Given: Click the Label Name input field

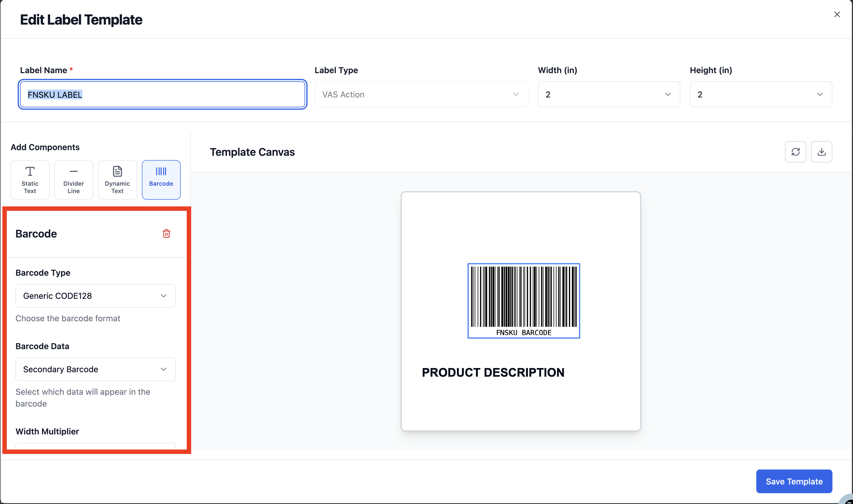Looking at the screenshot, I should (162, 94).
